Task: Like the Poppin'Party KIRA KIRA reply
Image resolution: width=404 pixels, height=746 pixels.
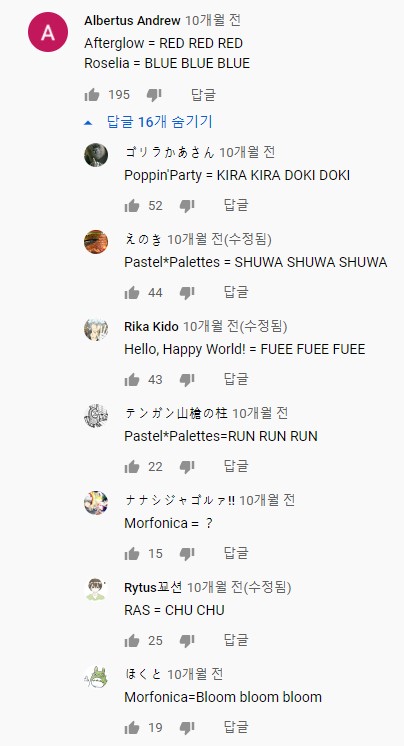Action: pos(132,206)
